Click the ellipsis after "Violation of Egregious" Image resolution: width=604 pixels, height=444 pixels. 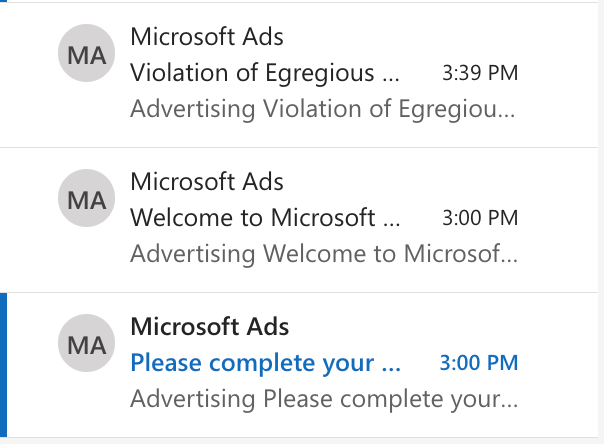tap(391, 76)
